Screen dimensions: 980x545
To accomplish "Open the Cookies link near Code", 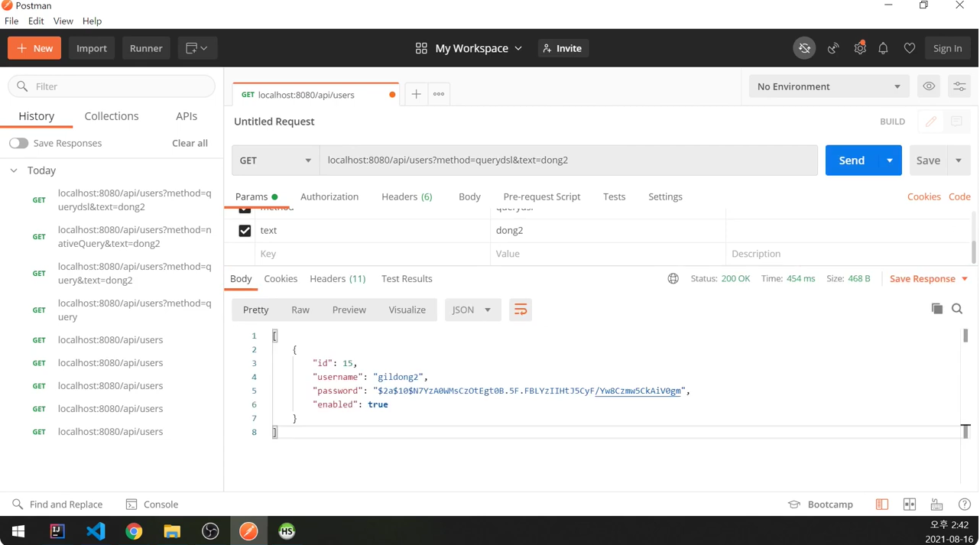I will [924, 196].
